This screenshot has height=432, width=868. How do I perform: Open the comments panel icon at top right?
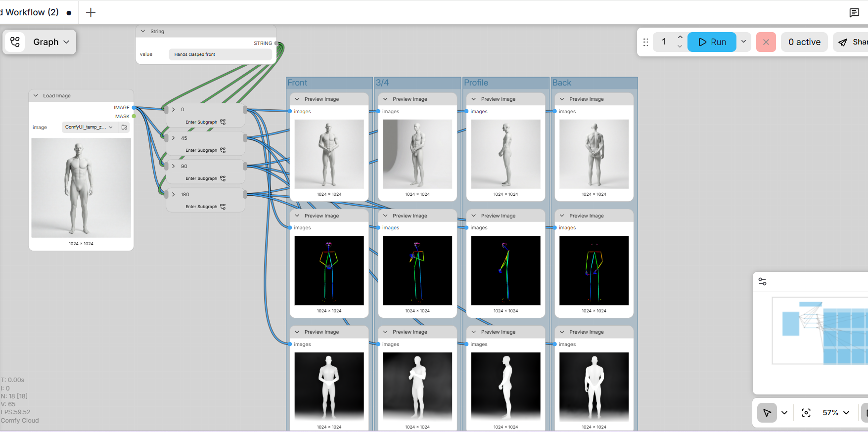854,13
